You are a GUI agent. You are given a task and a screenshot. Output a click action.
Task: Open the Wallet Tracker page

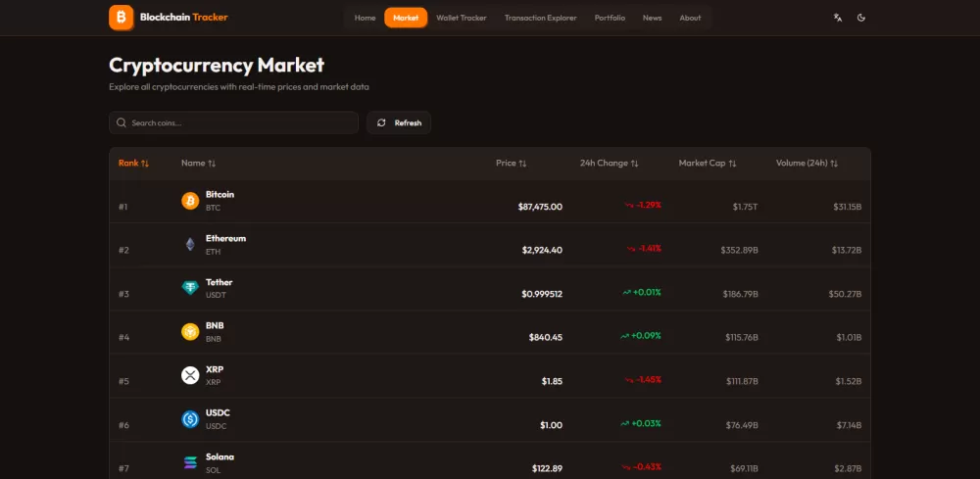(462, 18)
